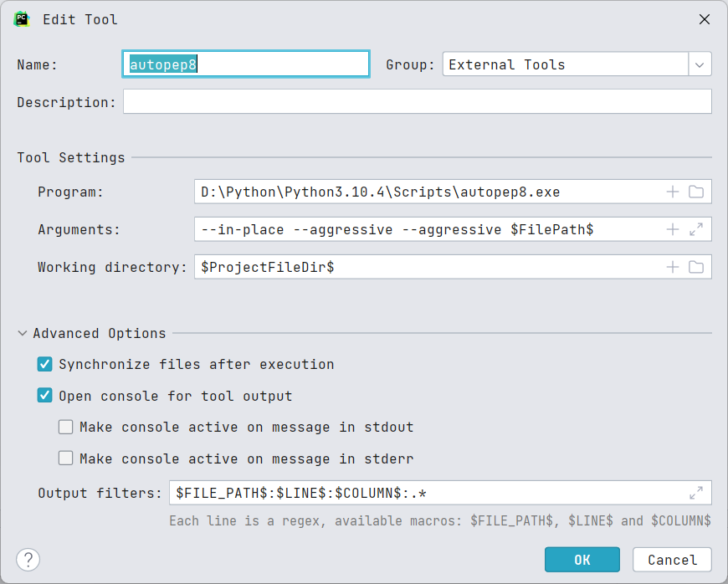Insert macro into Working directory field
The image size is (728, 584).
pyautogui.click(x=672, y=267)
